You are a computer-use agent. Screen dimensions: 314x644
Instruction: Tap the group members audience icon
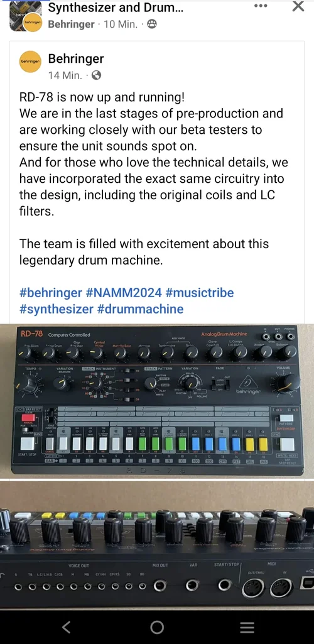click(x=152, y=25)
